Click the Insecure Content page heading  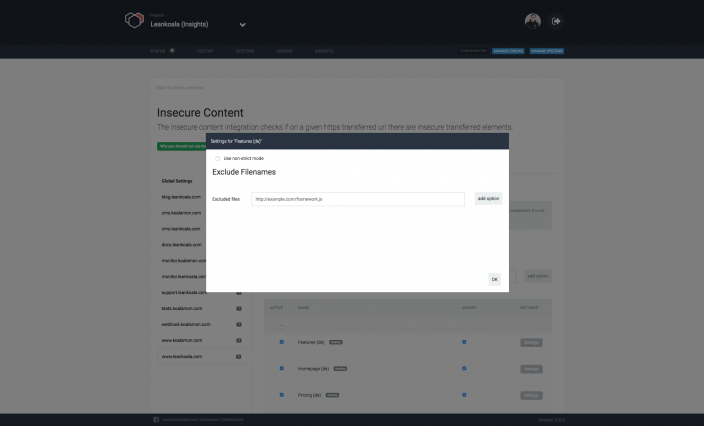tap(200, 113)
